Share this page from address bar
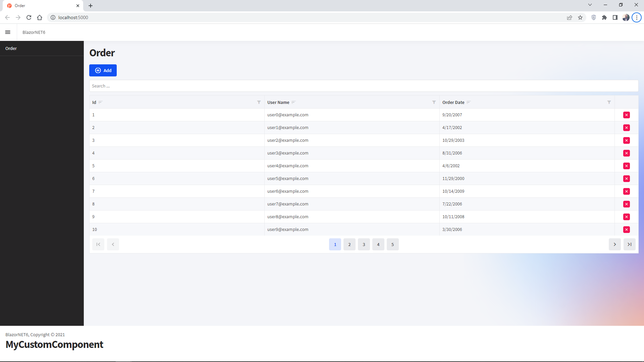 pyautogui.click(x=570, y=17)
